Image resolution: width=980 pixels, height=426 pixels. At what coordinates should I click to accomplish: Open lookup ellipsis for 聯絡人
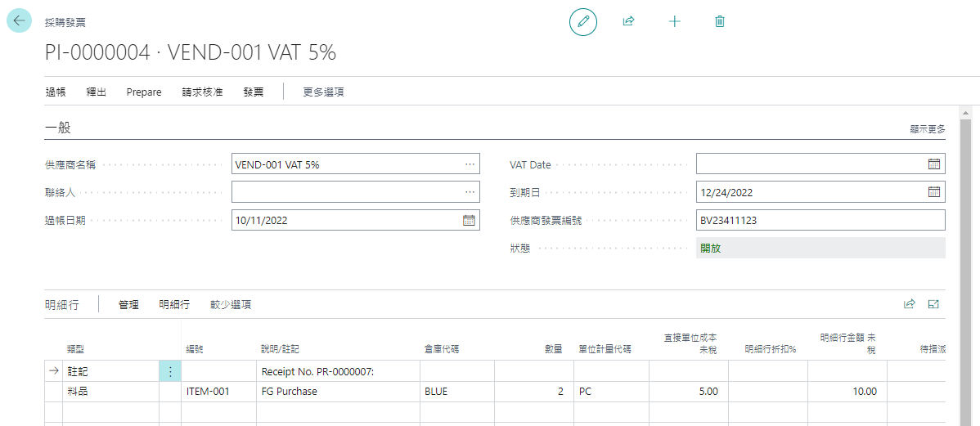coord(470,192)
